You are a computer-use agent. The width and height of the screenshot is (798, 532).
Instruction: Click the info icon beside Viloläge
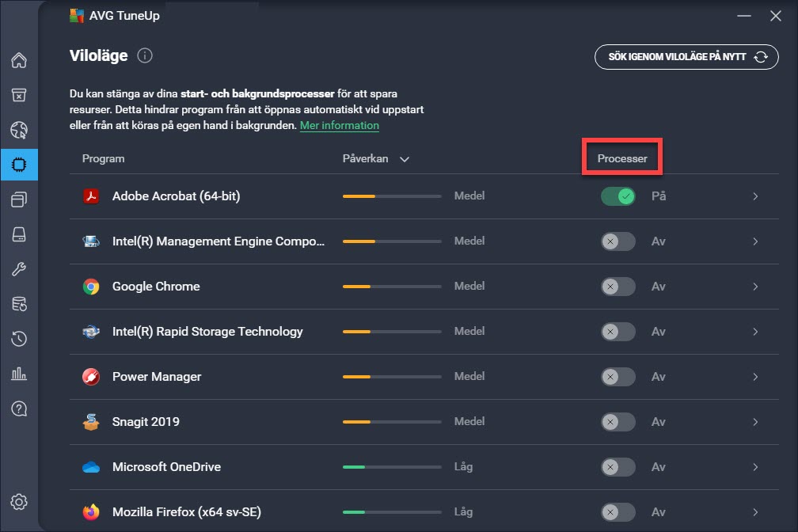(145, 55)
